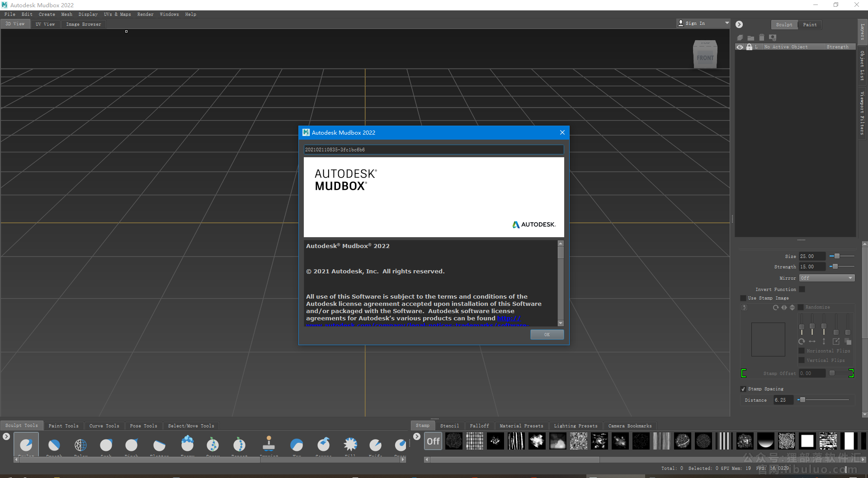Click the folder icon in Layers panel
This screenshot has height=478, width=868.
[x=751, y=38]
